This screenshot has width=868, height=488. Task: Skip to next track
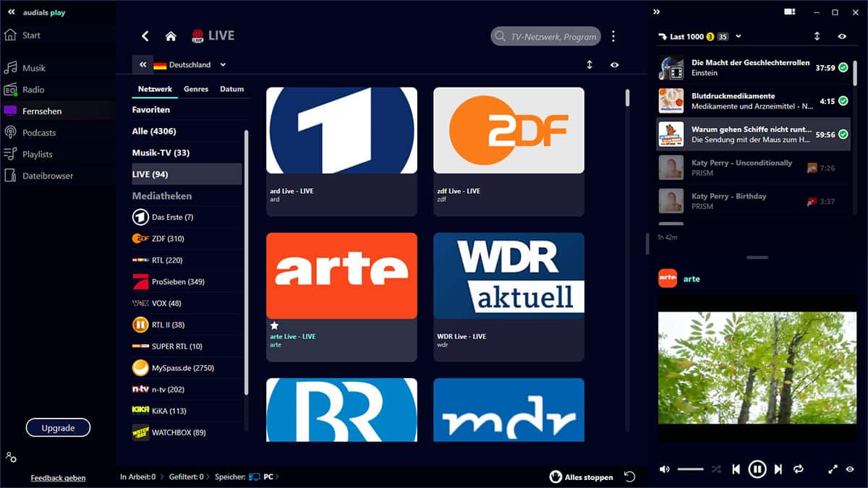[x=778, y=469]
